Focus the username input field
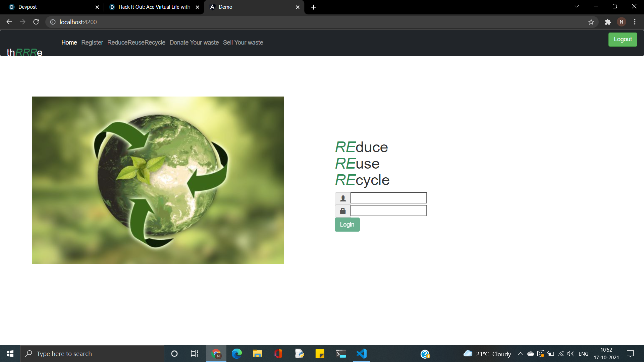This screenshot has height=362, width=644. (x=388, y=198)
